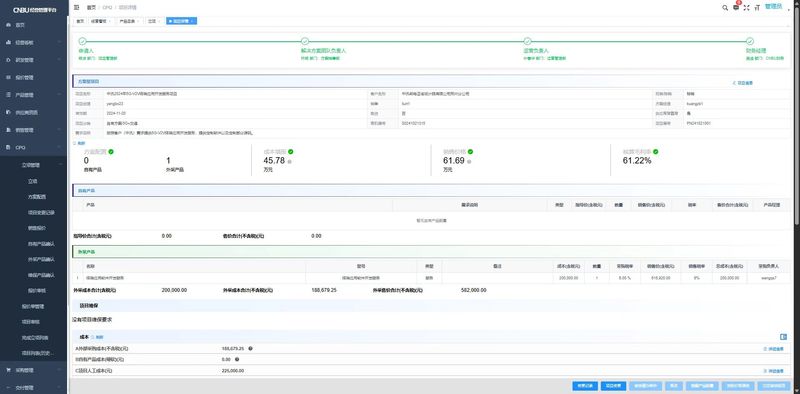Viewport: 800px width, 394px height.
Task: Expand the shopping cart menu chevron
Action: click(59, 370)
